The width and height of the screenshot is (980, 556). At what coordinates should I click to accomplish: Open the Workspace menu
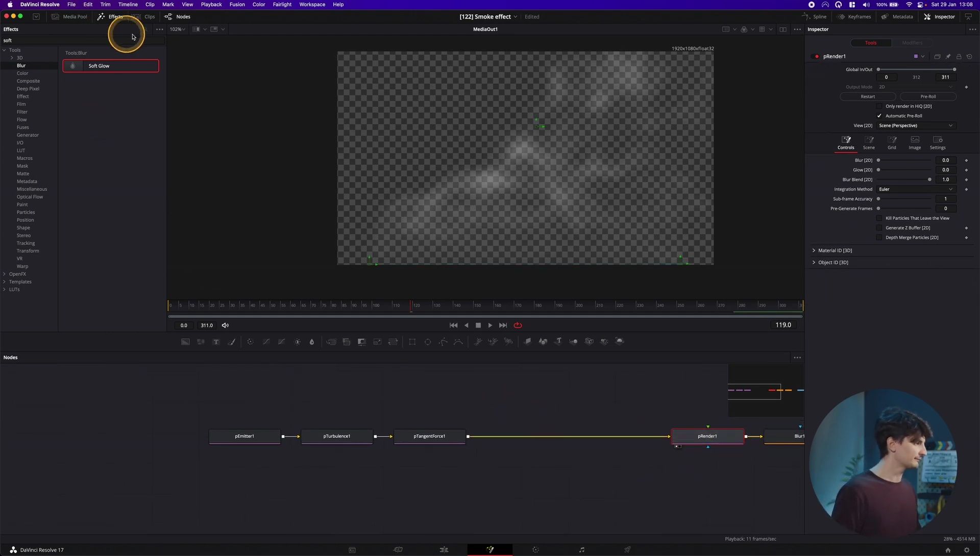click(x=312, y=5)
